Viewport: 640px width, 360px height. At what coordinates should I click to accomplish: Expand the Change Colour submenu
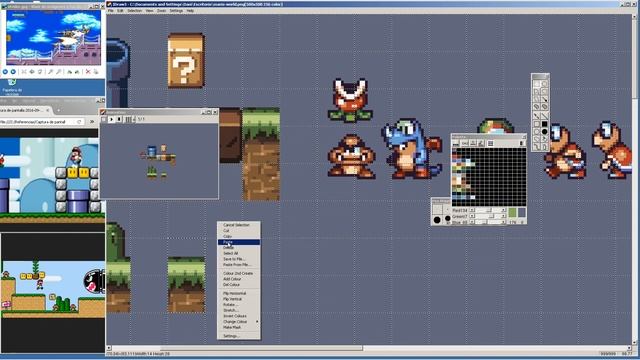239,322
